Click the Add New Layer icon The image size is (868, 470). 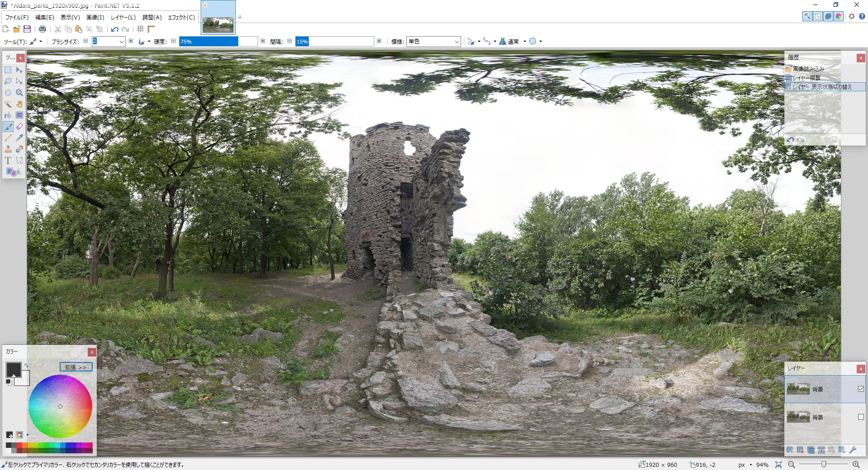[790, 450]
